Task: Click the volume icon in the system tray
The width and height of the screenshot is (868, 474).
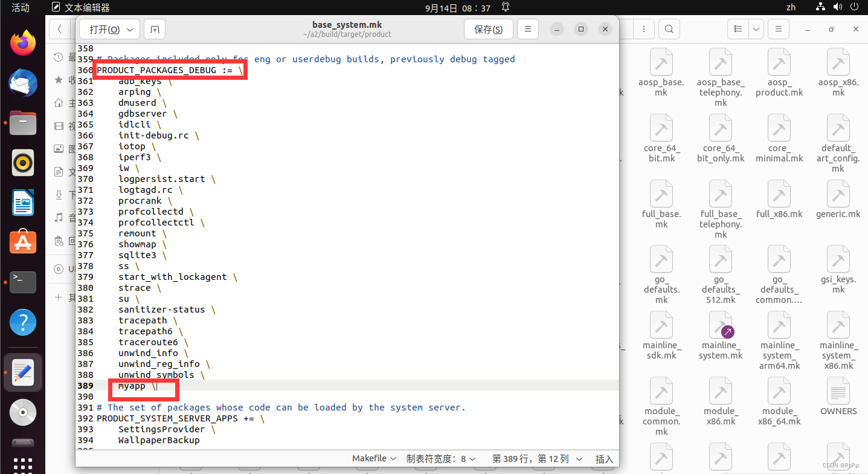Action: coord(837,7)
